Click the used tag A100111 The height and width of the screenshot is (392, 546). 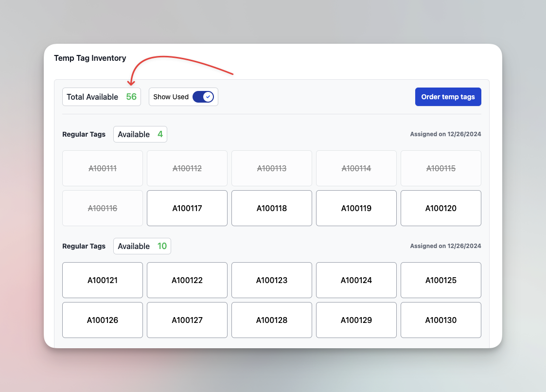(x=102, y=168)
